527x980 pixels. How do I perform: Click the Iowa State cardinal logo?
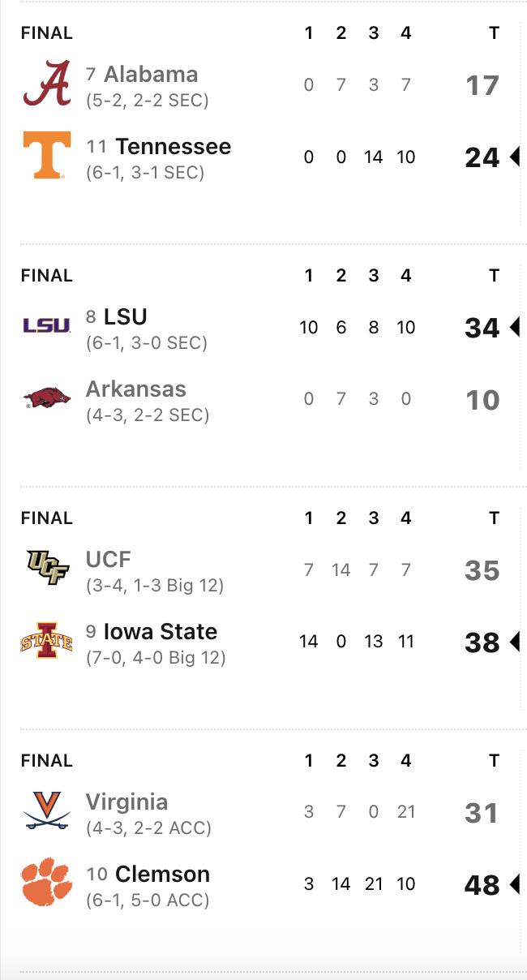[x=47, y=641]
